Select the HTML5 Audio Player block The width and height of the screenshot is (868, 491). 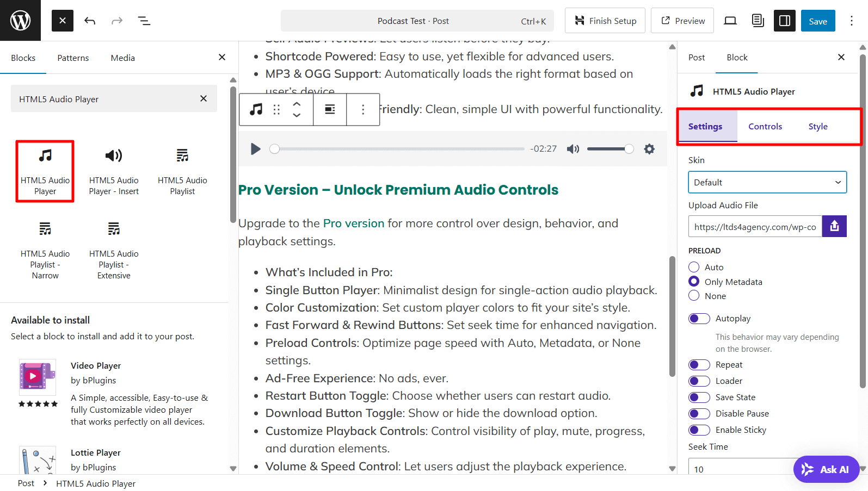tap(45, 171)
